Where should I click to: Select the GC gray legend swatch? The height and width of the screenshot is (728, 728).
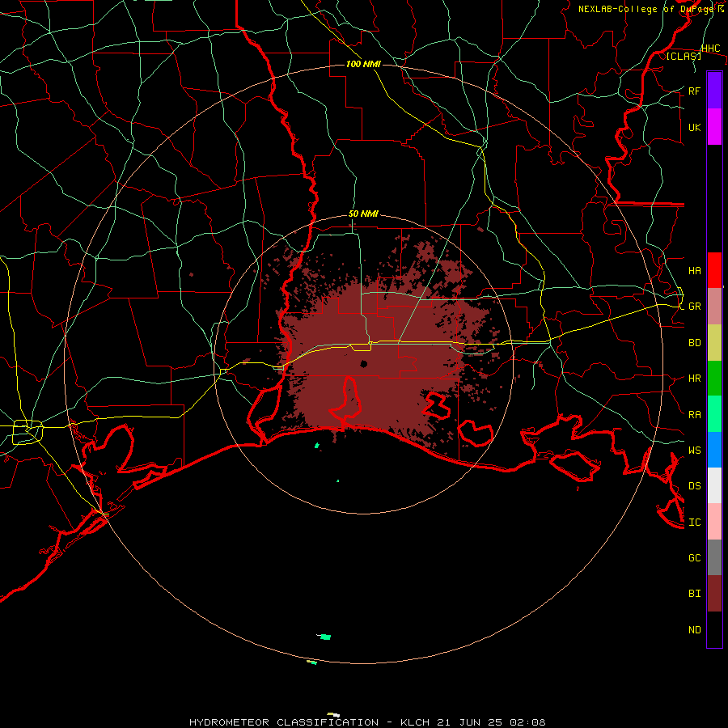tap(714, 557)
